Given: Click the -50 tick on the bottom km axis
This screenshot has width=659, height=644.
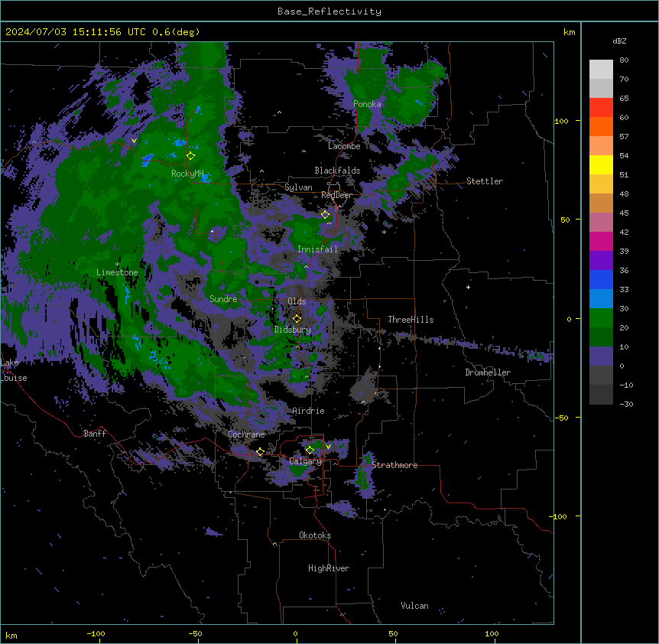Looking at the screenshot, I should 195,633.
